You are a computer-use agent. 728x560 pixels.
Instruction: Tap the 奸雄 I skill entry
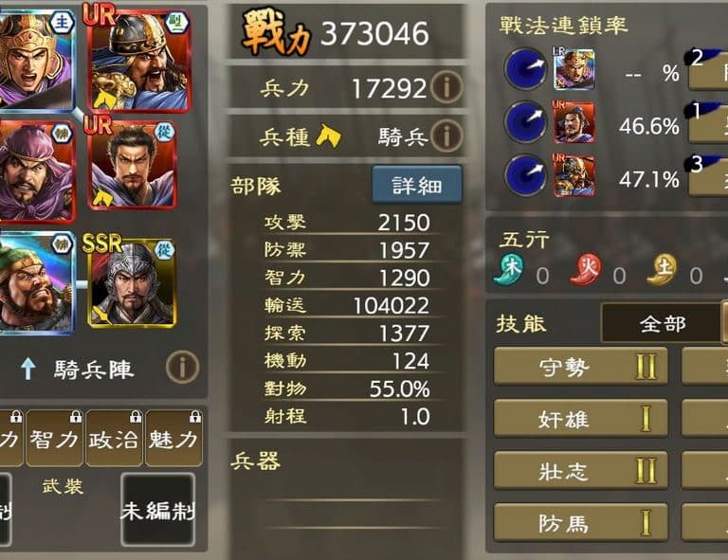point(580,418)
